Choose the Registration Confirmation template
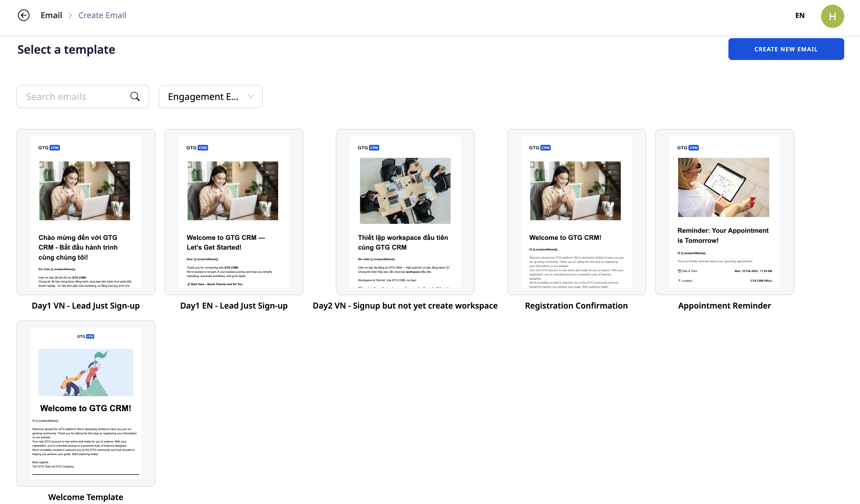 click(x=576, y=211)
